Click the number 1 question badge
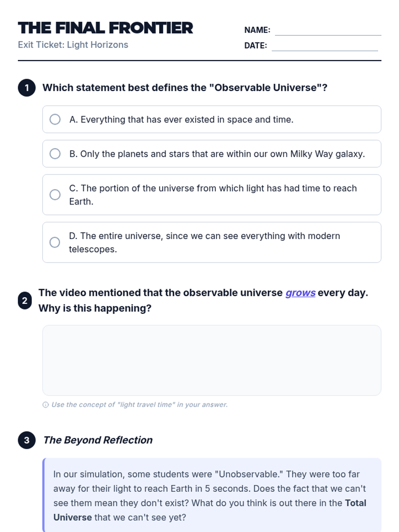Viewport: 399px width, 532px height. pyautogui.click(x=27, y=88)
